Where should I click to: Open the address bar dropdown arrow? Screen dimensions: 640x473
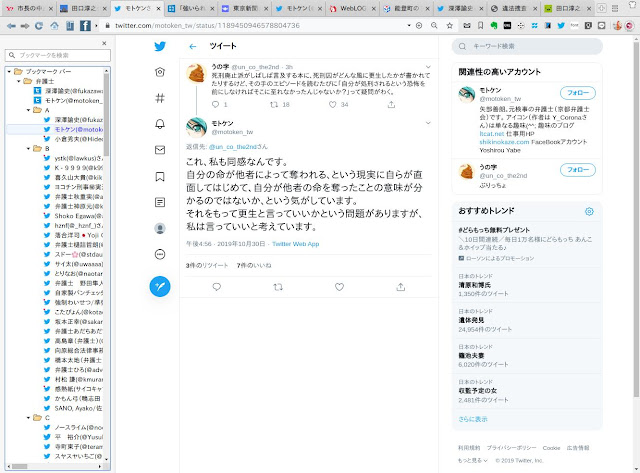click(409, 26)
